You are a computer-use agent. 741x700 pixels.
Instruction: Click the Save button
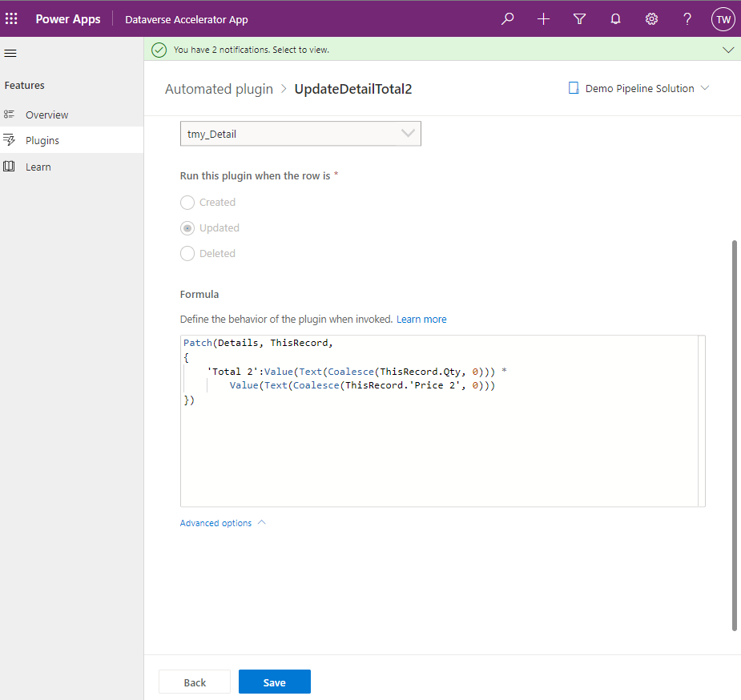tap(275, 682)
